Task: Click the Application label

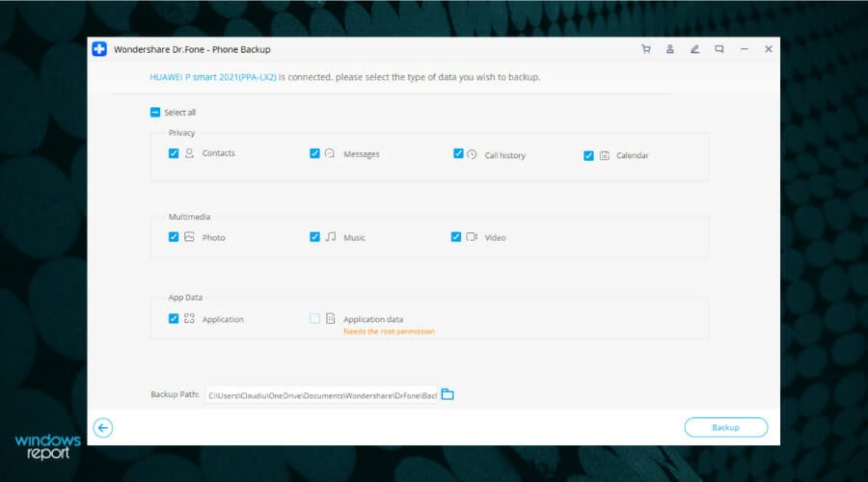Action: [x=223, y=319]
